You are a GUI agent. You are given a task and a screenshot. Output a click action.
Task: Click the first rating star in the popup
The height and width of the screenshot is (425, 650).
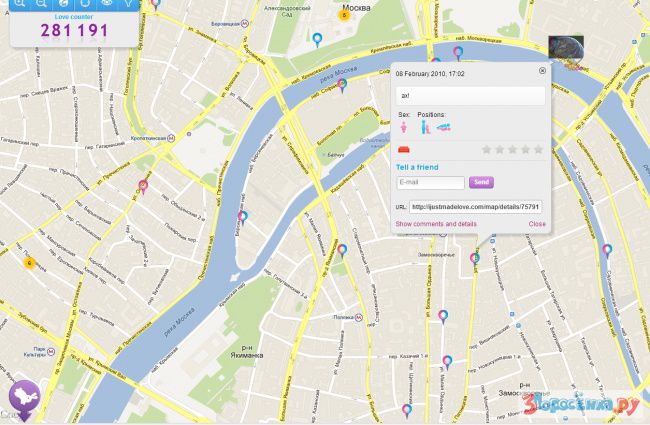(487, 149)
